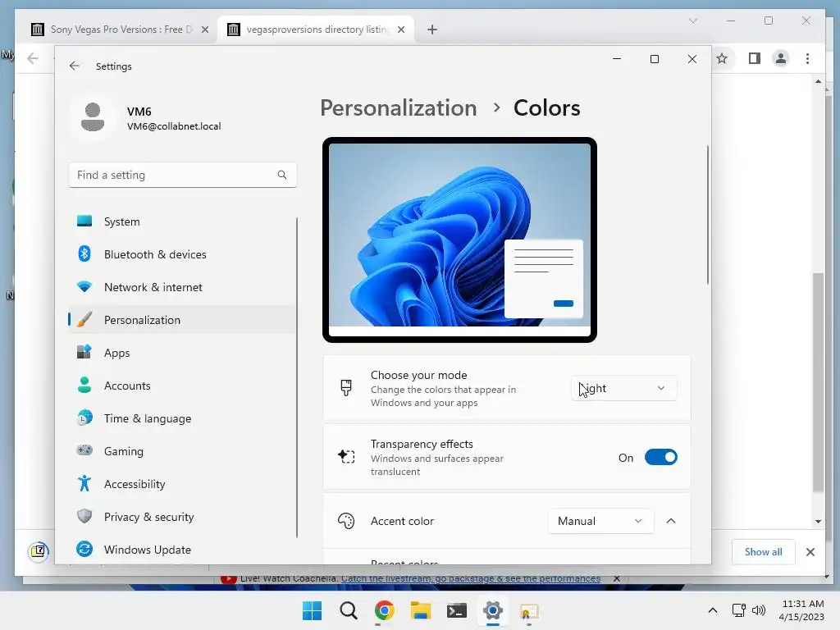Go back using the Settings back arrow
The width and height of the screenshot is (840, 630).
[75, 66]
